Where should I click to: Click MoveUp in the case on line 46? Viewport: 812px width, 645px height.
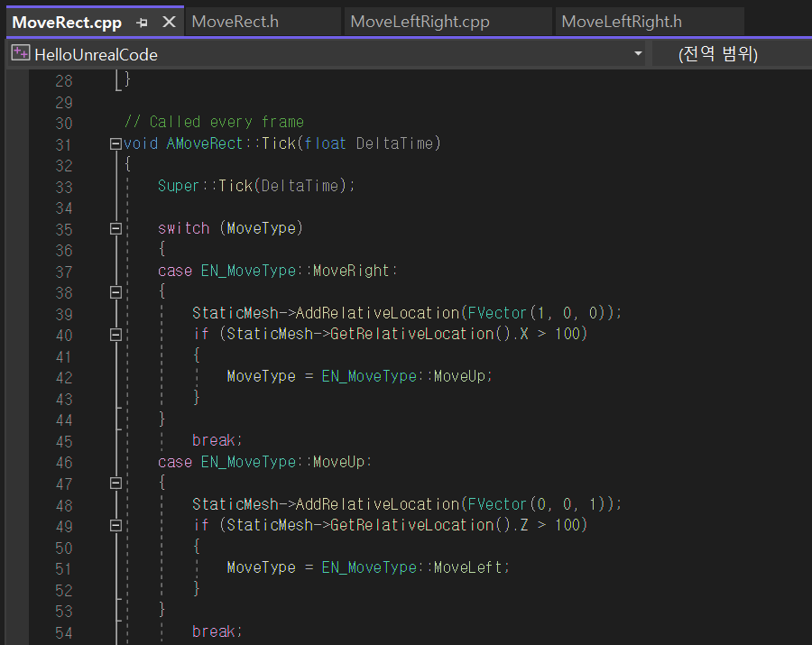[x=339, y=462]
